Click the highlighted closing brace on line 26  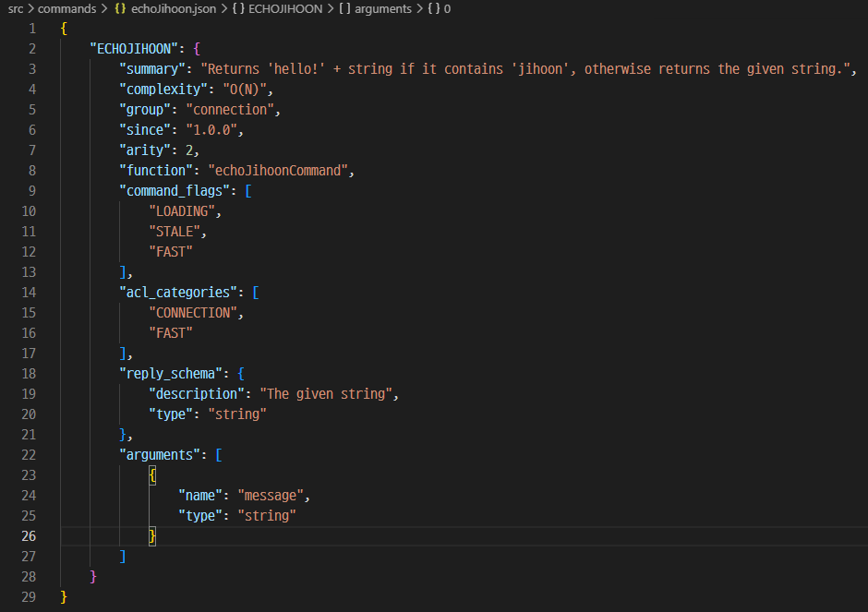click(x=152, y=536)
